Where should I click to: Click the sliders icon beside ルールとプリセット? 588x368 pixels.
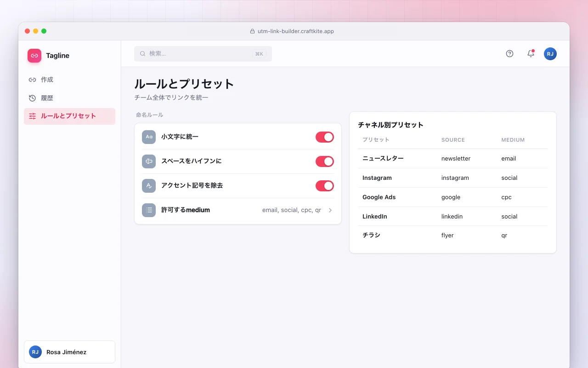point(32,116)
